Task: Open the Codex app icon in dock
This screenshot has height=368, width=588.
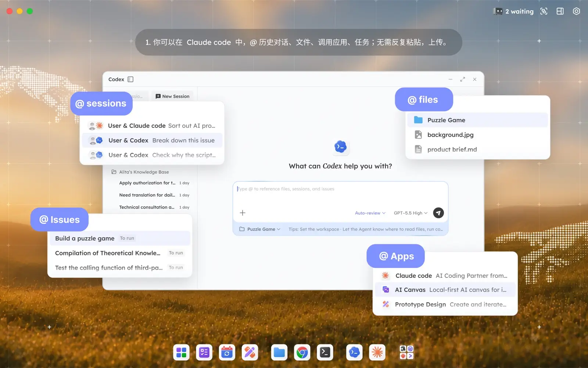Action: (354, 353)
